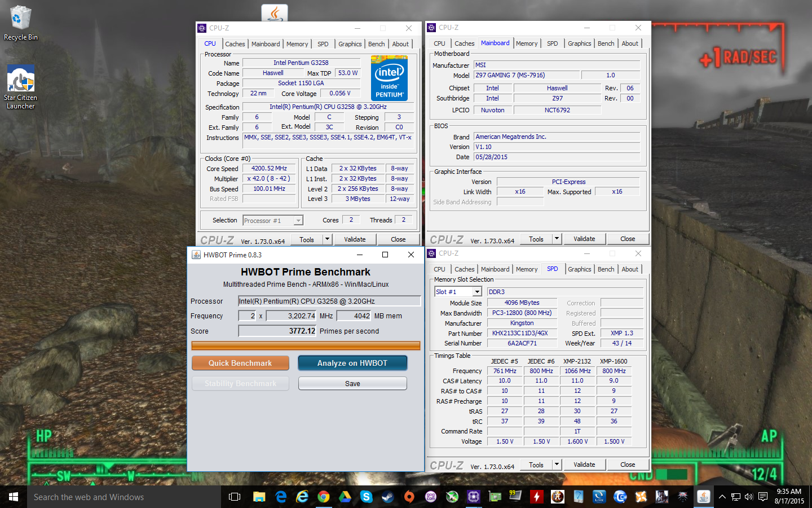Open File Explorer from the taskbar
The width and height of the screenshot is (812, 508).
pos(259,497)
